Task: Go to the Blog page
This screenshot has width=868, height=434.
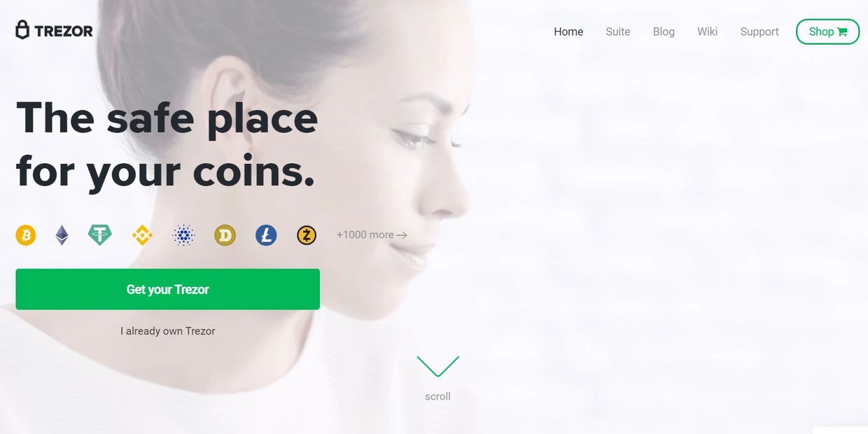Action: pyautogui.click(x=664, y=31)
